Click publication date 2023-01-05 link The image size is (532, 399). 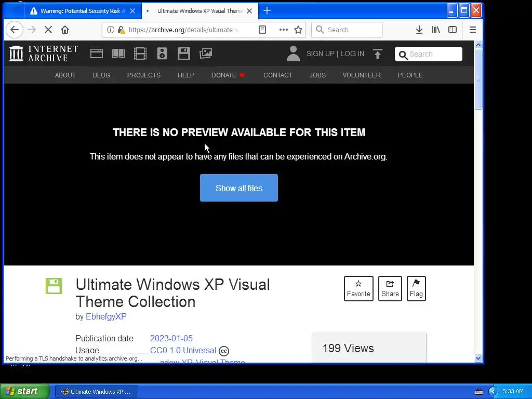tap(171, 338)
